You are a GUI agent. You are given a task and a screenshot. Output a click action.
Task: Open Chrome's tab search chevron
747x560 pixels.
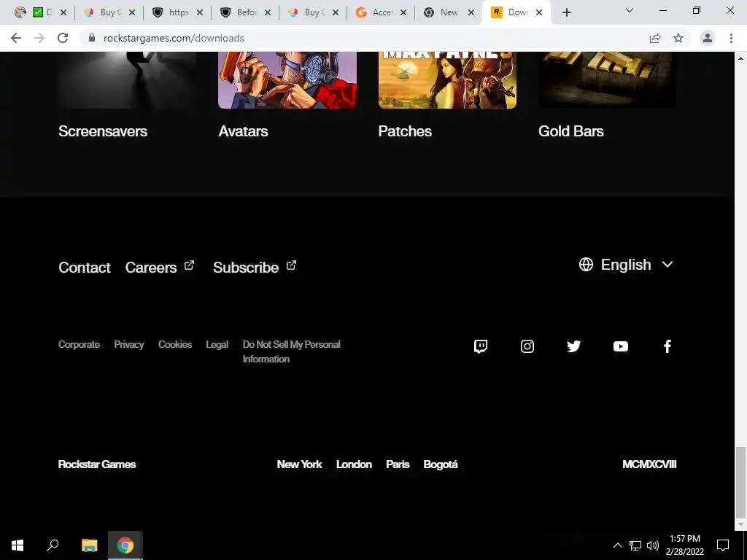[x=630, y=10]
